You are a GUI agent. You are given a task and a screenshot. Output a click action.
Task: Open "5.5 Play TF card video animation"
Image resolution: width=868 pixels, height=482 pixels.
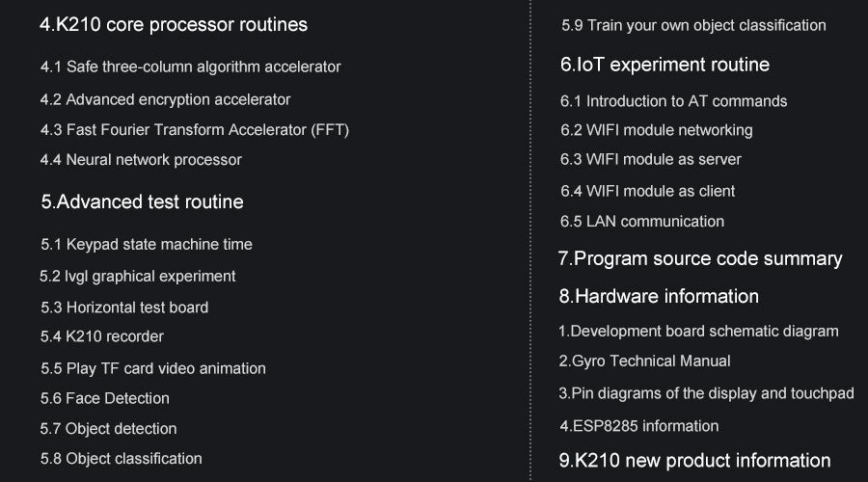(153, 368)
